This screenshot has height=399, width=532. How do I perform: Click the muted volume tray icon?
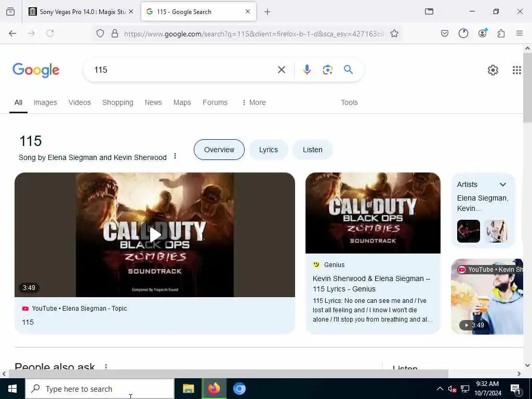click(452, 389)
